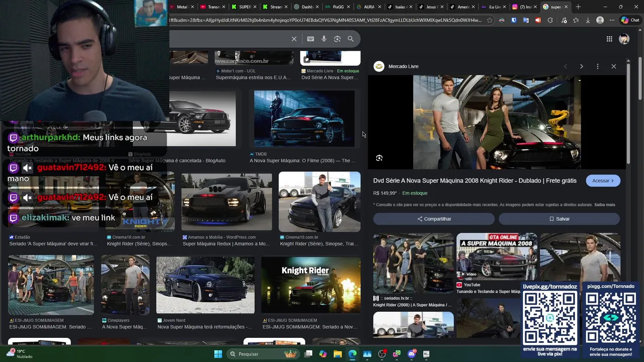
Task: Go to the next image in preview panel
Action: tap(581, 66)
